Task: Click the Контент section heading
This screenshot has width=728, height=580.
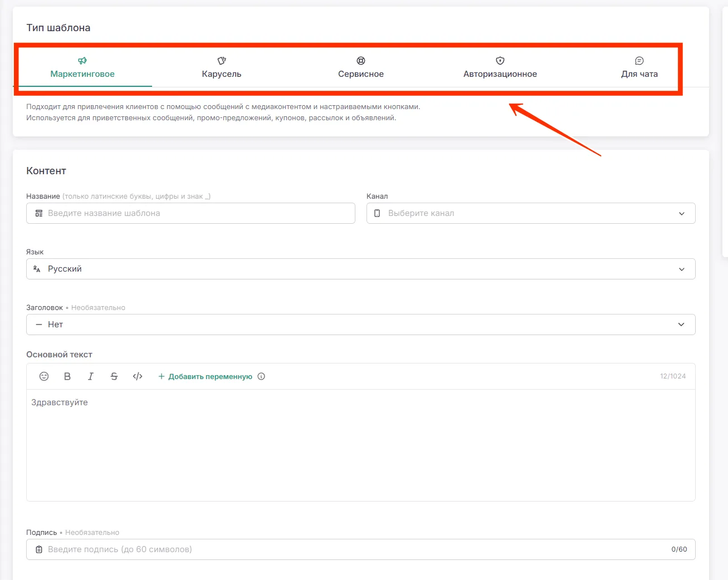Action: [46, 171]
